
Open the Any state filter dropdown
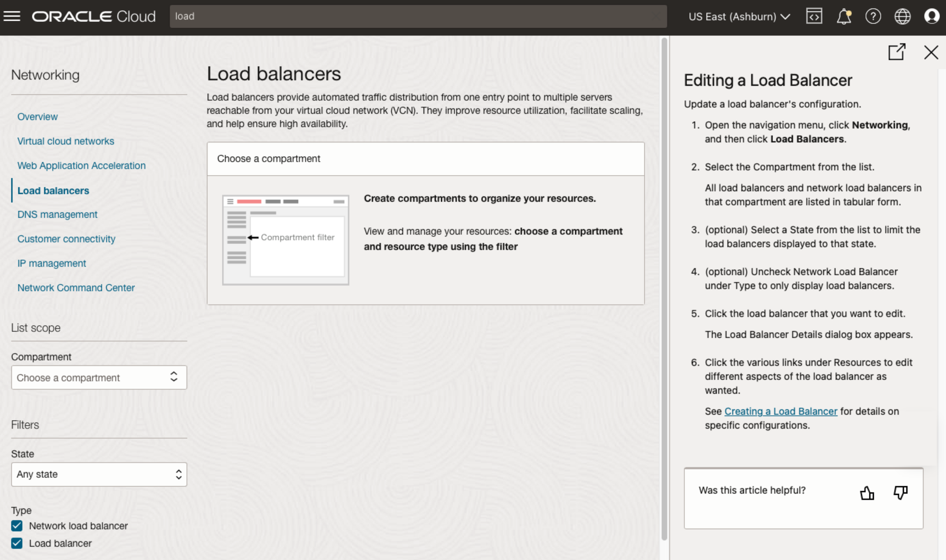(x=99, y=474)
